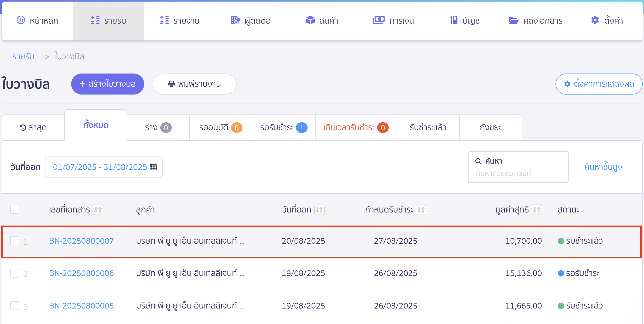Click the ค้นหา search input field
This screenshot has width=644, height=324.
[x=518, y=167]
